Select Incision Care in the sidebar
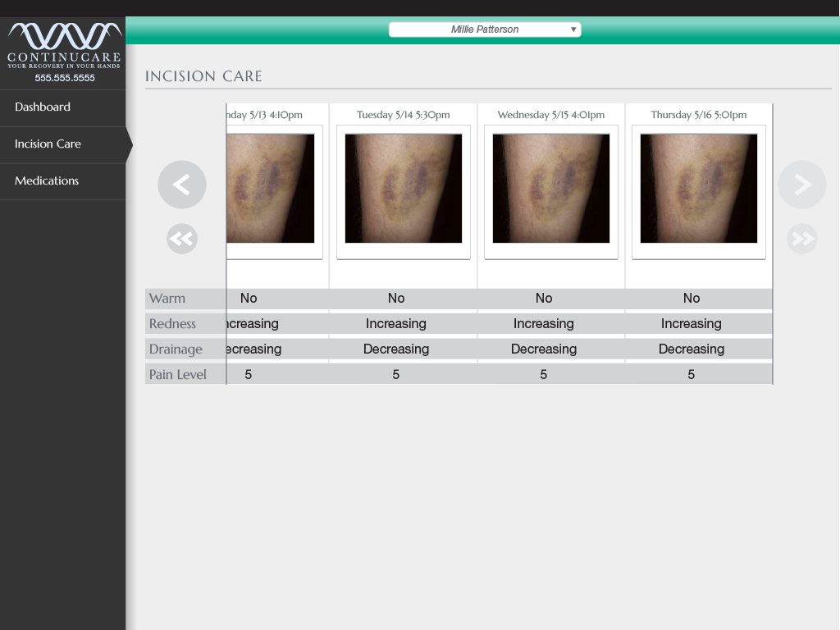This screenshot has width=840, height=630. click(62, 144)
